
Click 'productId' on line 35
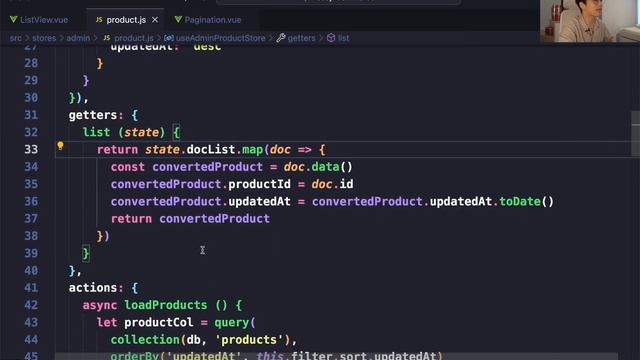(259, 184)
